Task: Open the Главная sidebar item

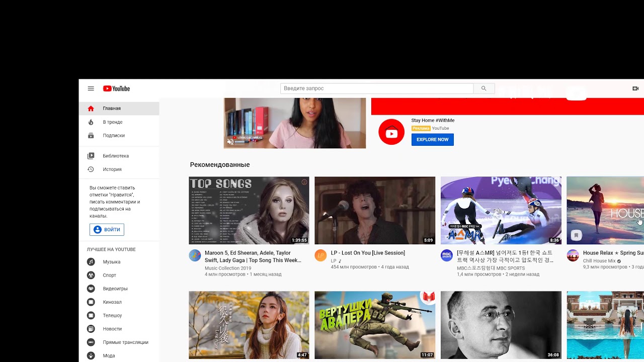Action: [119, 109]
